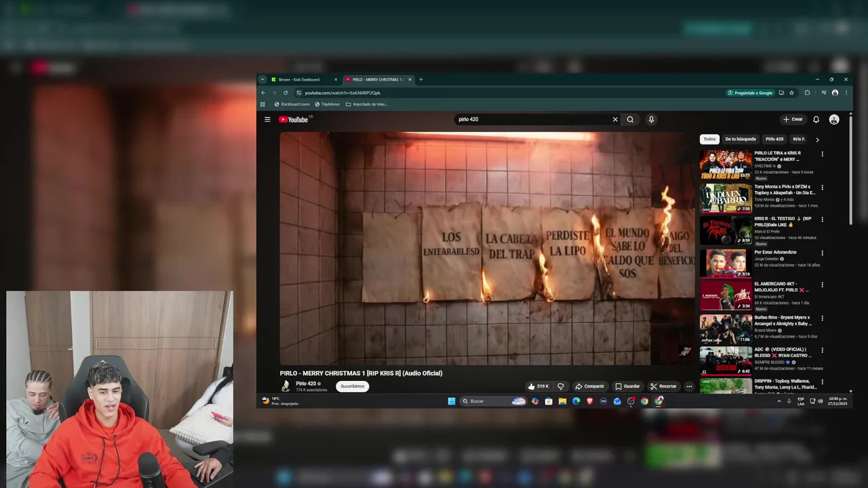Save the video with Guardar
This screenshot has height=488, width=868.
pos(627,386)
